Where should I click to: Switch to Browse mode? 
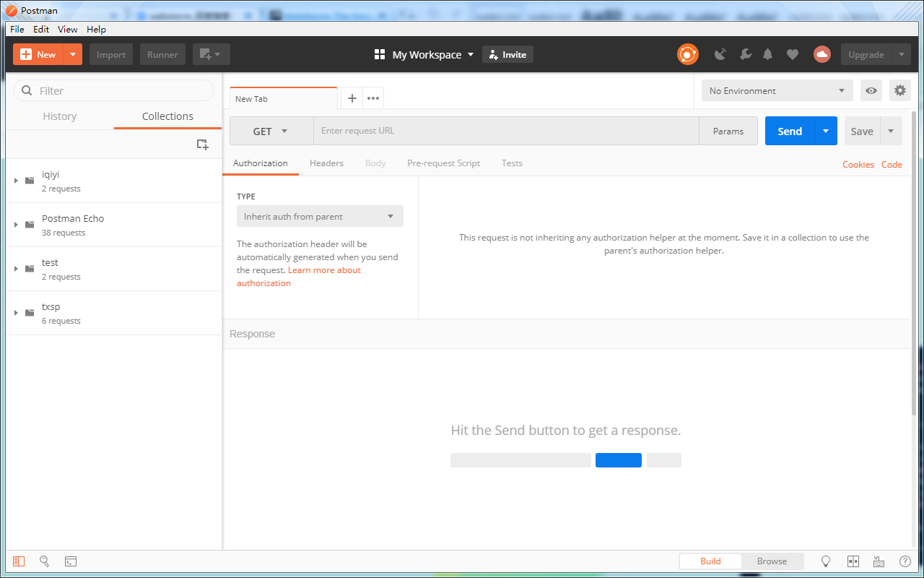pos(772,561)
